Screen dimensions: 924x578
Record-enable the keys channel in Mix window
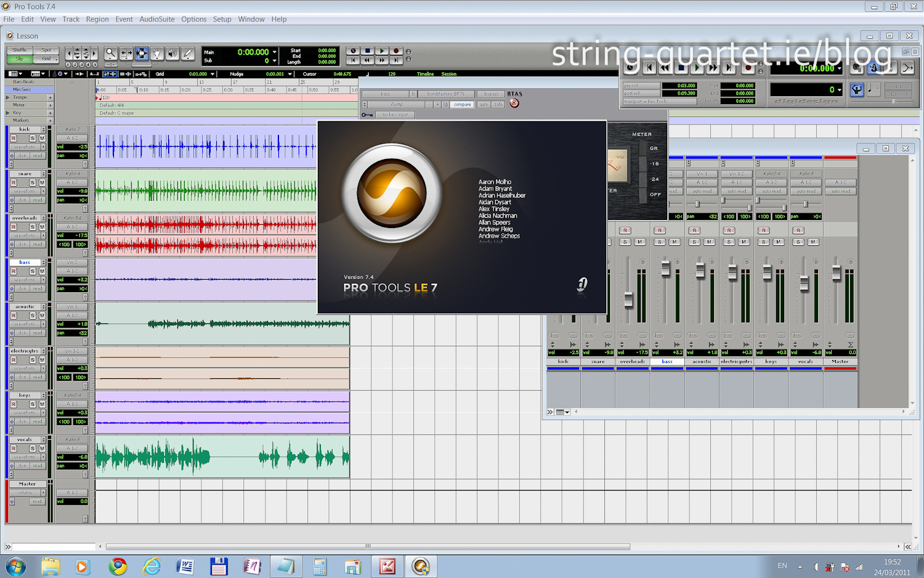tap(764, 230)
